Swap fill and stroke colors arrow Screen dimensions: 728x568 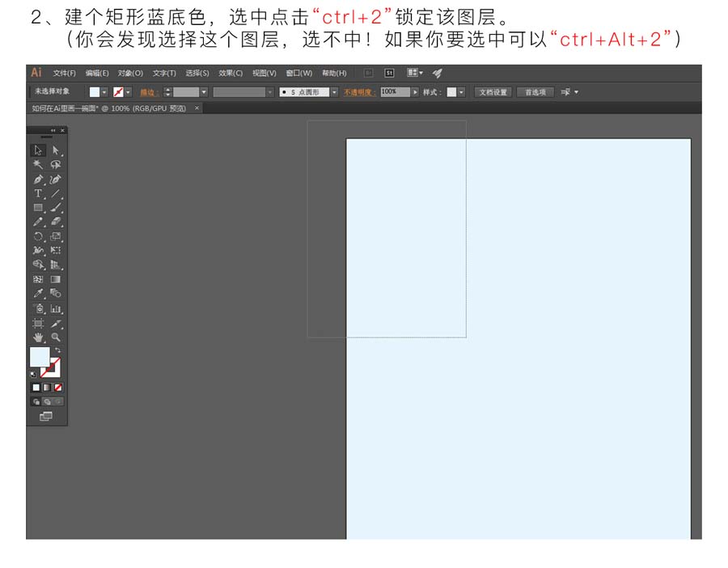click(57, 350)
